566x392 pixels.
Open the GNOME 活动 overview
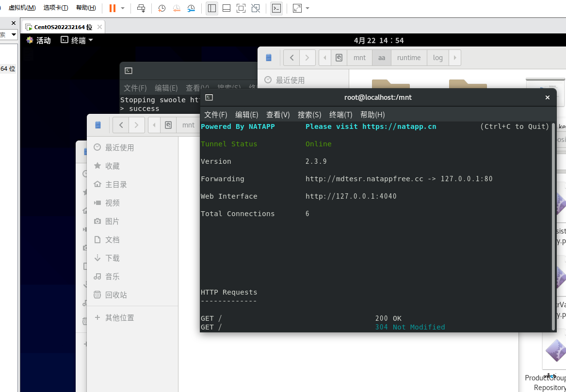pos(39,40)
